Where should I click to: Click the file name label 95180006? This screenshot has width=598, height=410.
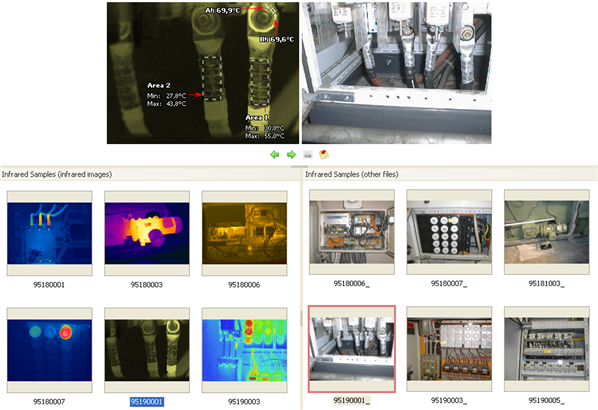pos(244,285)
